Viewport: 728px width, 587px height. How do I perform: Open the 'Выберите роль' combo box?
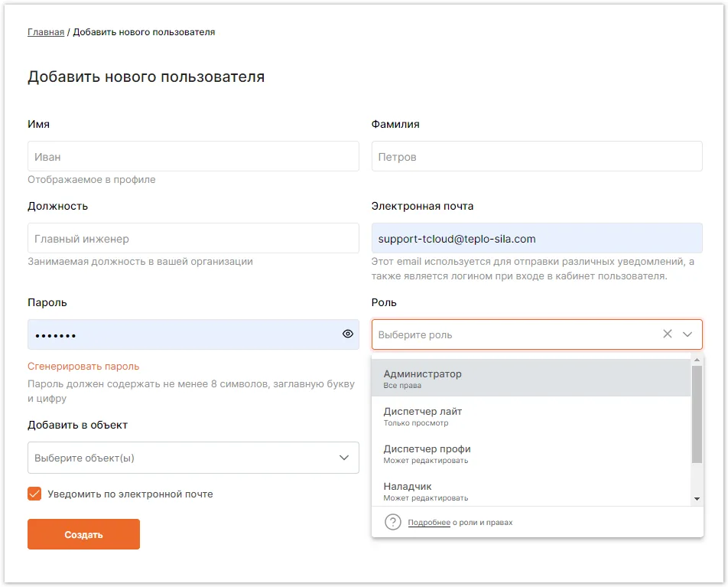click(537, 334)
